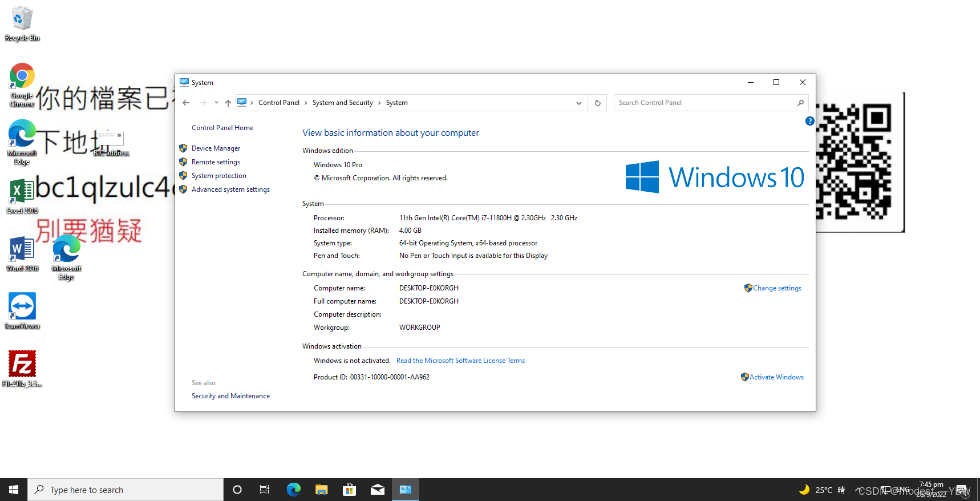
Task: Click the computer icon in address bar
Action: click(x=242, y=103)
